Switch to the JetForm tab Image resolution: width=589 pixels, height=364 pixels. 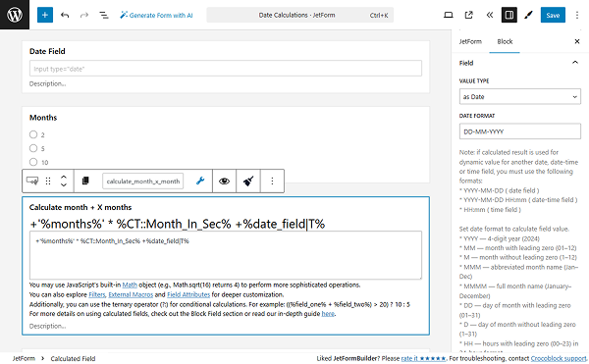[x=470, y=41]
